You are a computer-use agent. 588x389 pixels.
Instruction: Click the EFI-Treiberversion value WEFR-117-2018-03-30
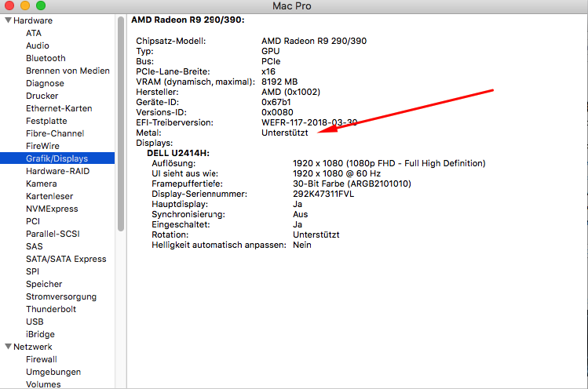coord(309,122)
